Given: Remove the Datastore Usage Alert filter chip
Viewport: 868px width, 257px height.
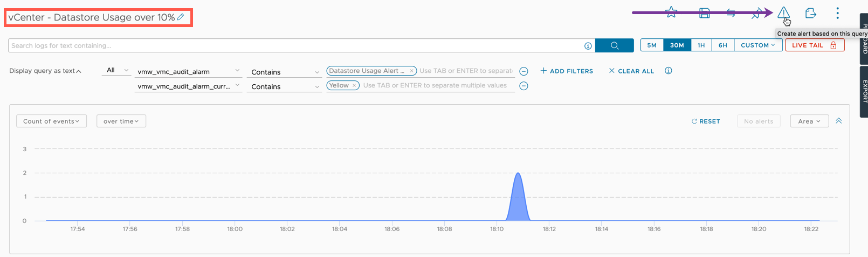Looking at the screenshot, I should pyautogui.click(x=411, y=71).
